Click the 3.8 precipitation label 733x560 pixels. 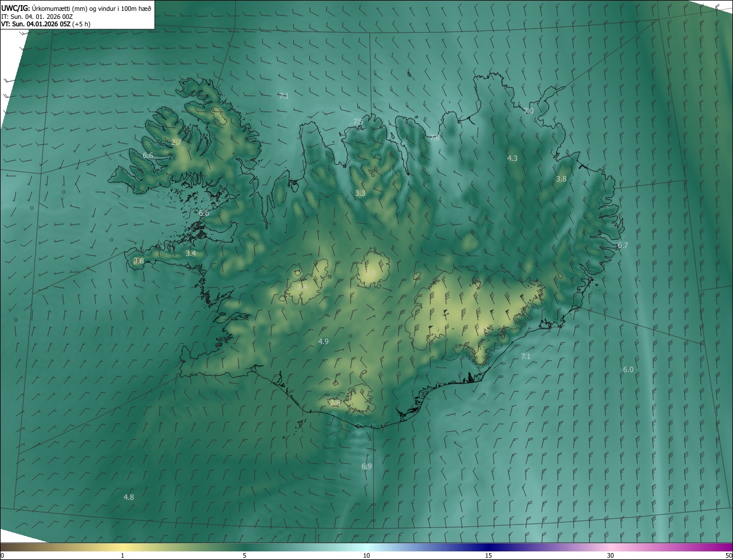click(561, 179)
